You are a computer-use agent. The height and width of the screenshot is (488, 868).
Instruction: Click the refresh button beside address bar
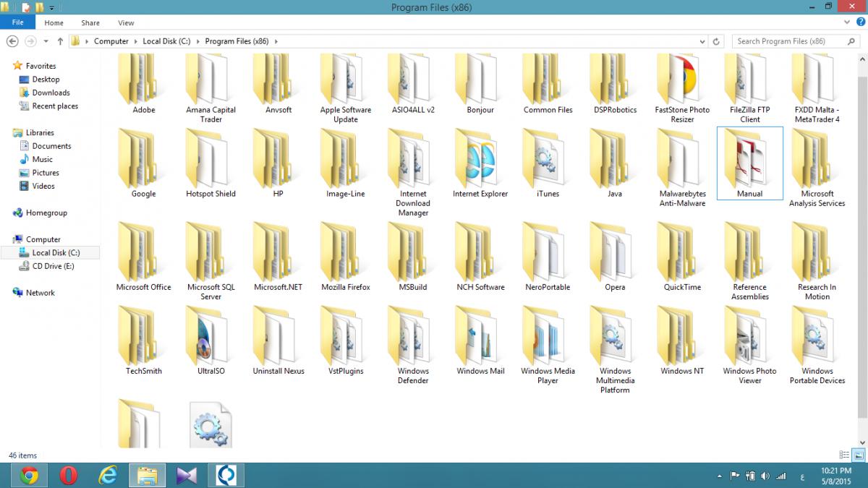tap(716, 41)
